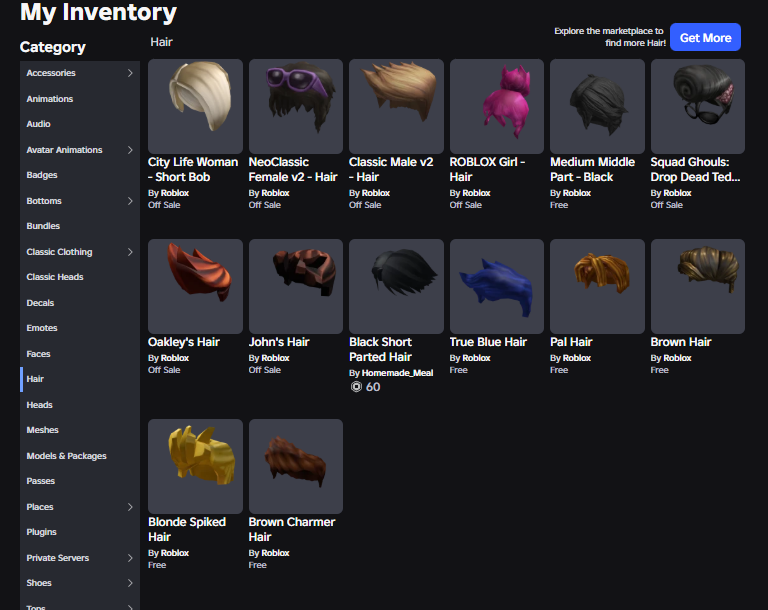Click the Blonde Spiked Hair title
768x610 pixels.
pyautogui.click(x=187, y=529)
